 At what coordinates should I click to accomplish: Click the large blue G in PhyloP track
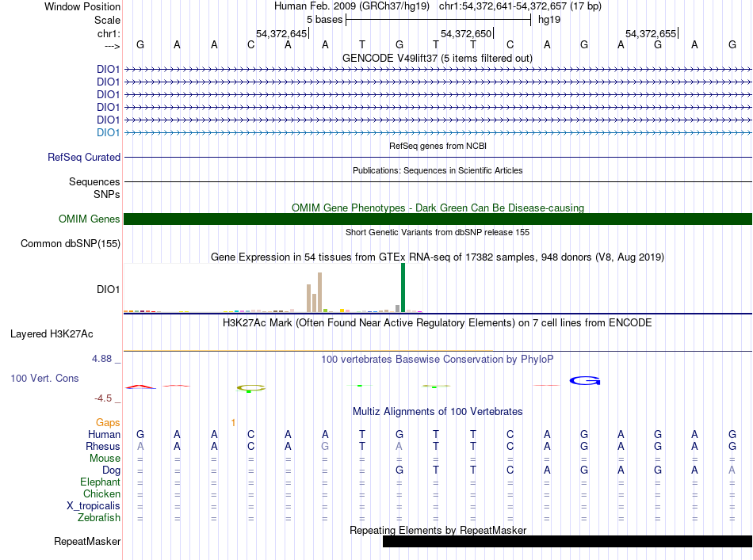pyautogui.click(x=586, y=381)
